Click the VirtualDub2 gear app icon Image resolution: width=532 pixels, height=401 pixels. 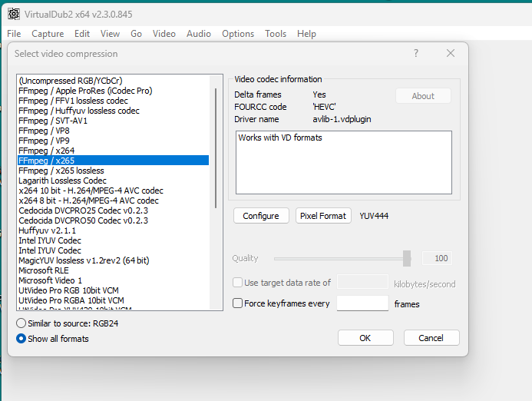pos(14,14)
